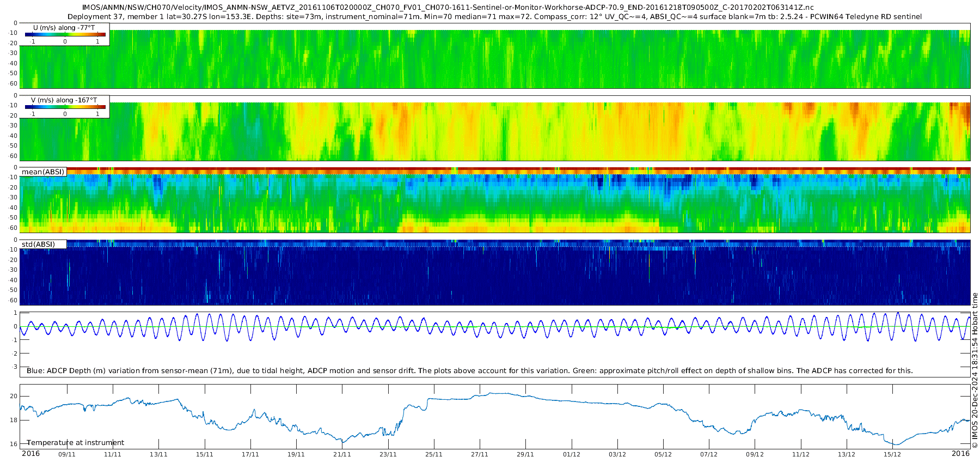Select the 01/12 date tick label
Viewport: 980px width, 463px height.
pyautogui.click(x=571, y=454)
